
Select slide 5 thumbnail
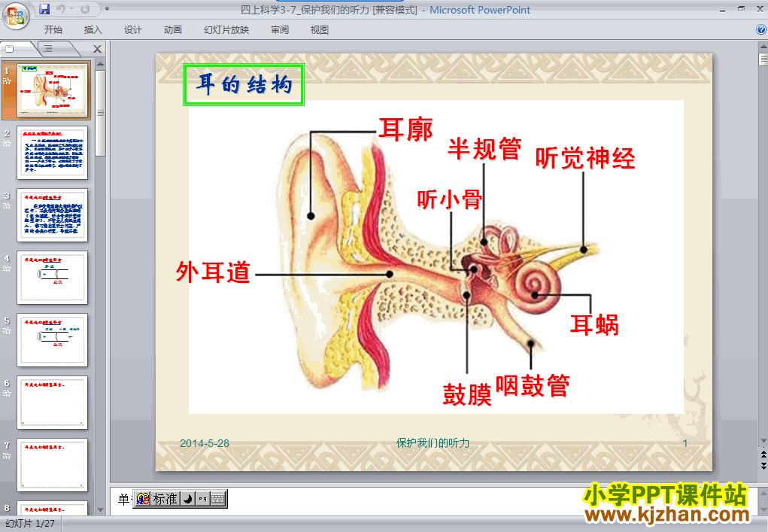click(x=53, y=340)
